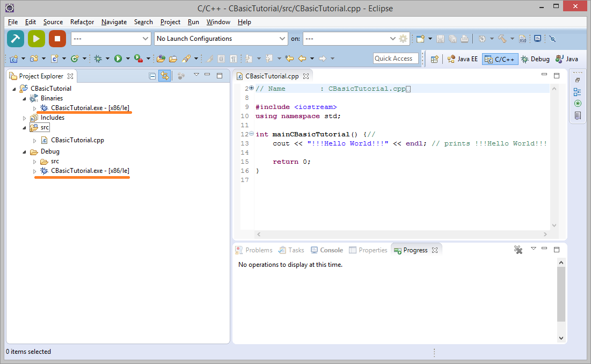Toggle Link with Editor in Project Explorer
Screen dimensions: 591x364
click(x=165, y=76)
